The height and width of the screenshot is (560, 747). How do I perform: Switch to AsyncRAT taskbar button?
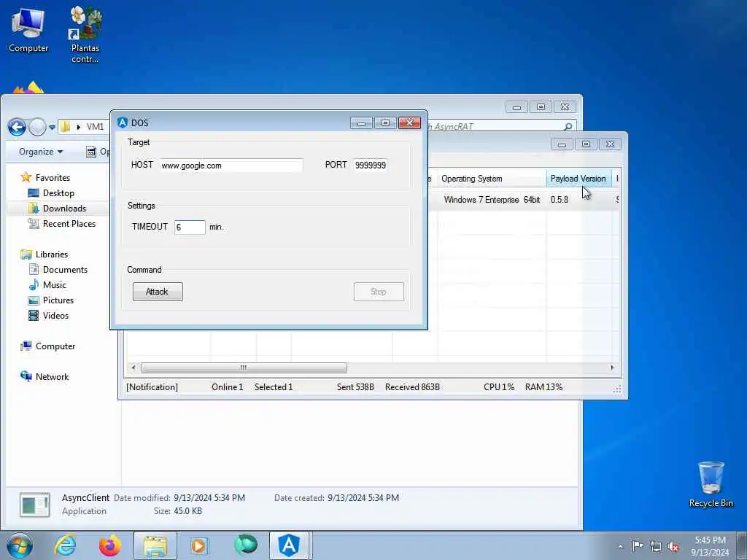289,545
